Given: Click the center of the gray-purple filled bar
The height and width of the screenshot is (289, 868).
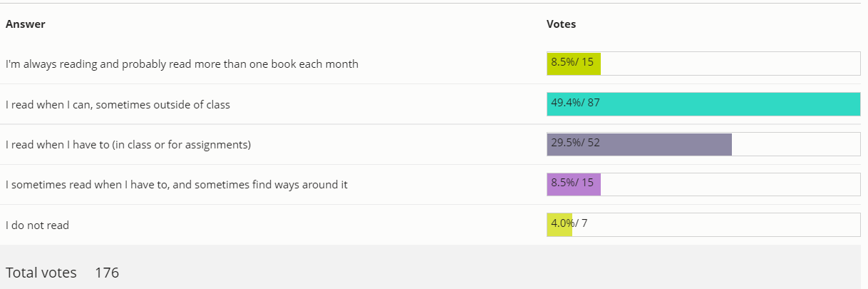Looking at the screenshot, I should [639, 144].
